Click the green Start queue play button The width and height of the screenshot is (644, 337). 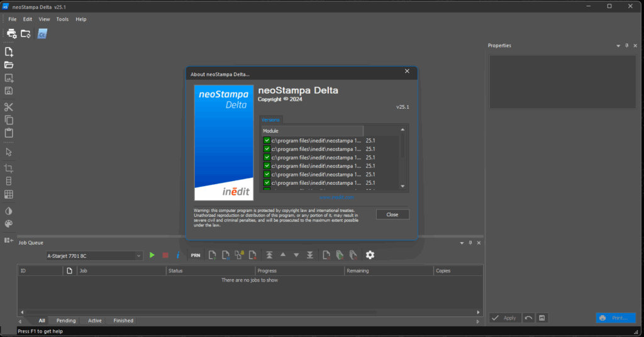click(x=152, y=255)
